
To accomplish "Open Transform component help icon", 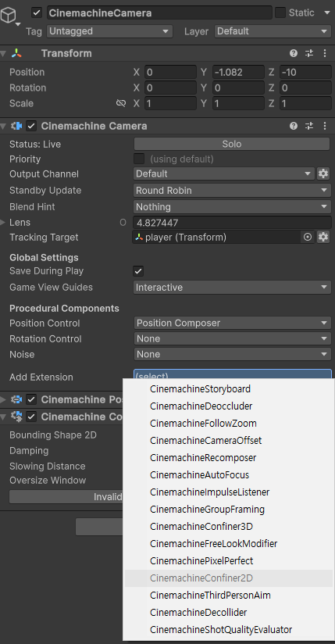I will [x=294, y=53].
